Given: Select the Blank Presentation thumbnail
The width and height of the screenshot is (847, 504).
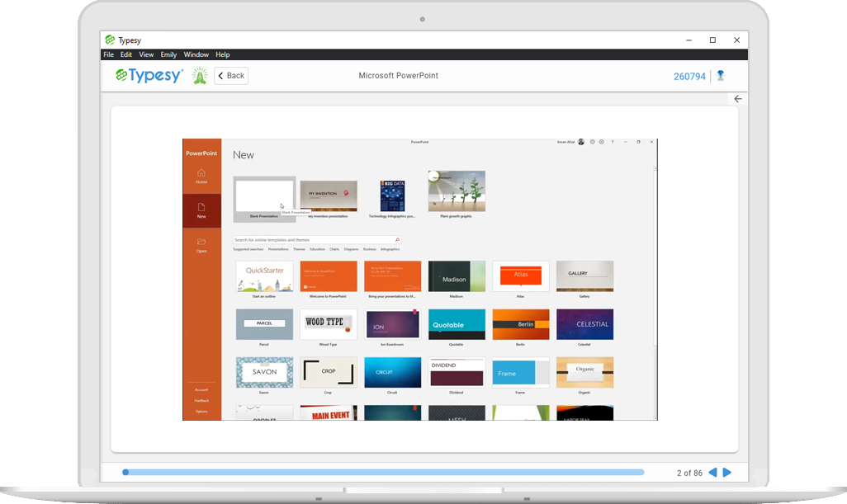Looking at the screenshot, I should (264, 195).
